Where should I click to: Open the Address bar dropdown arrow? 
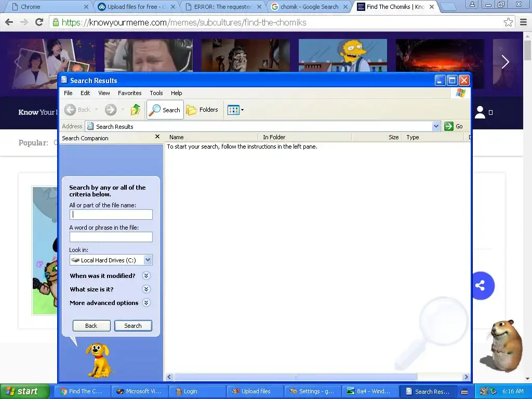tap(436, 126)
